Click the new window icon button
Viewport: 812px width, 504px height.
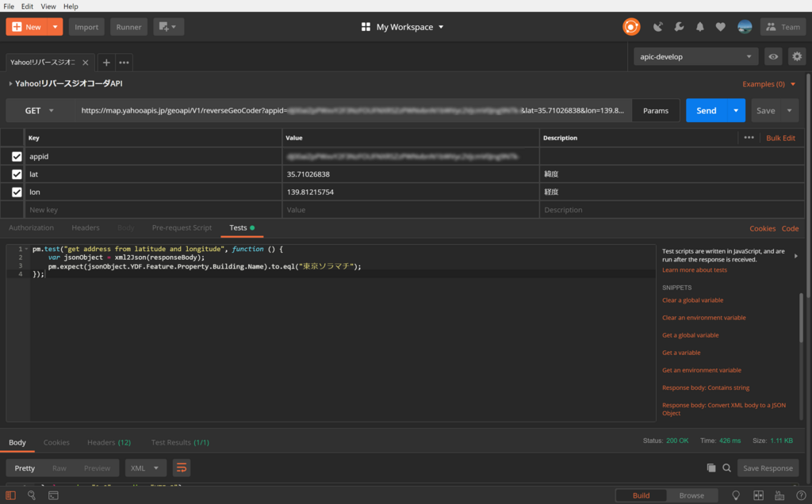pyautogui.click(x=168, y=27)
